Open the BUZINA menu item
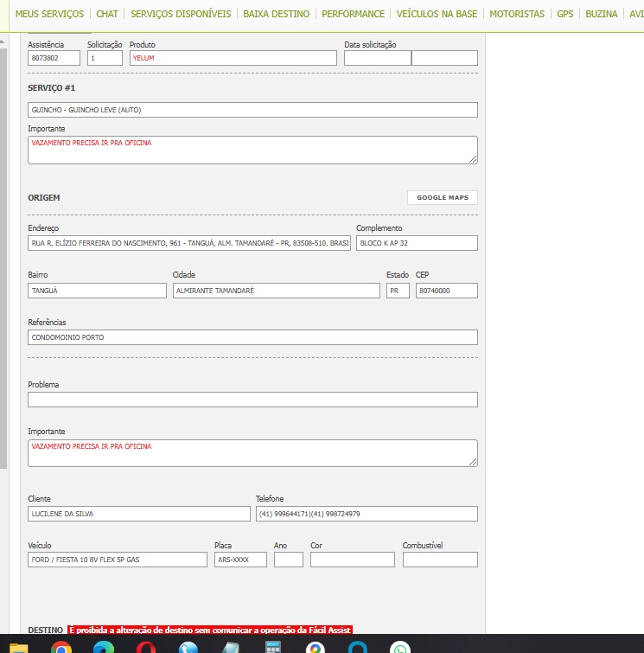The height and width of the screenshot is (653, 644). coord(602,14)
